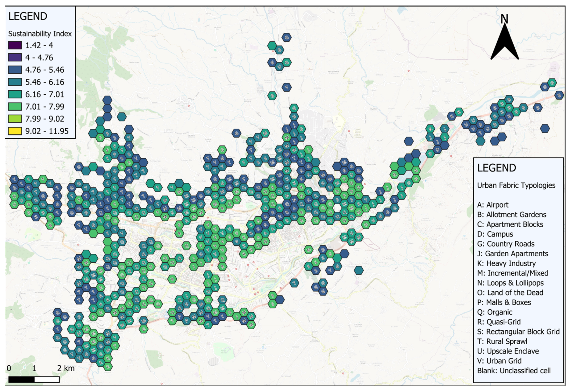The width and height of the screenshot is (570, 392).
Task: Click the 4.76 - 5.46 blue legend swatch
Action: (x=15, y=70)
